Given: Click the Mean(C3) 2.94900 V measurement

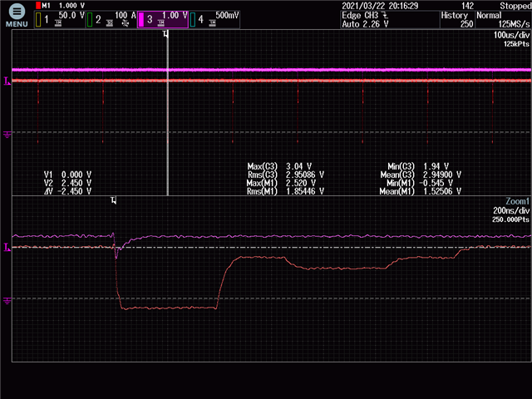Looking at the screenshot, I should coord(421,175).
